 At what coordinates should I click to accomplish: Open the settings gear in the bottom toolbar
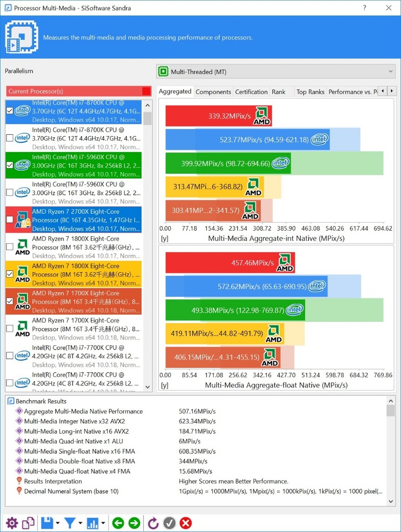(x=12, y=523)
